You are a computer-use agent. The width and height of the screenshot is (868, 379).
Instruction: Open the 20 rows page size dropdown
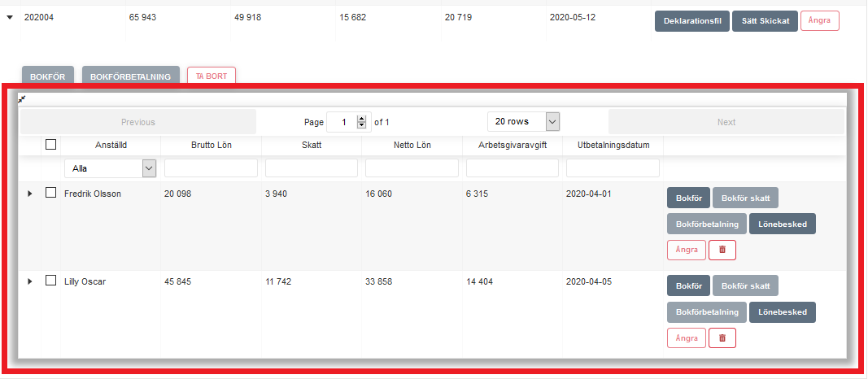524,122
